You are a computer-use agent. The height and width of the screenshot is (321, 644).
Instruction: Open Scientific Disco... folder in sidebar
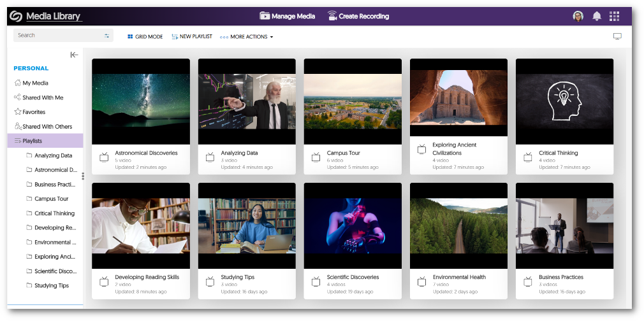(x=52, y=271)
